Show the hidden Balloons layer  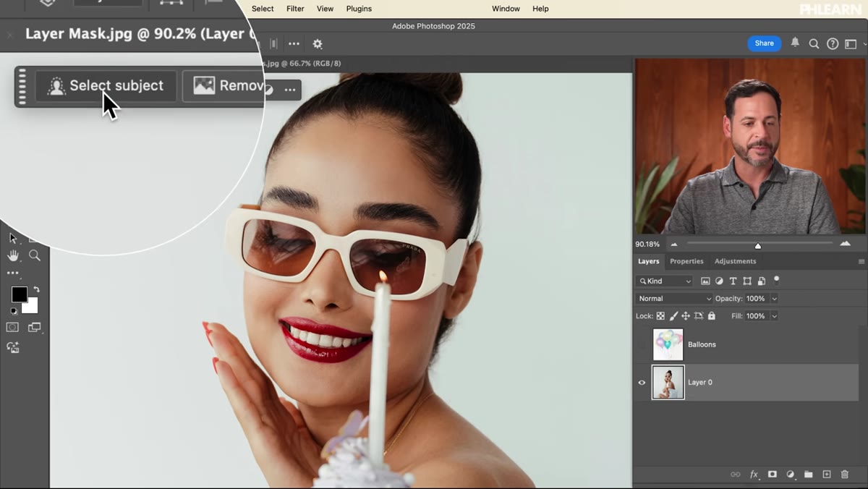tap(642, 344)
